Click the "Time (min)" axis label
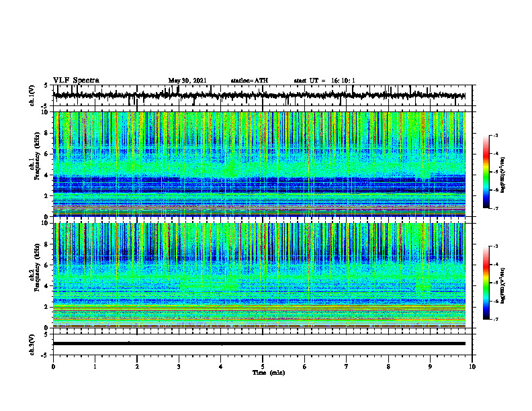The width and height of the screenshot is (532, 411). coord(269,373)
